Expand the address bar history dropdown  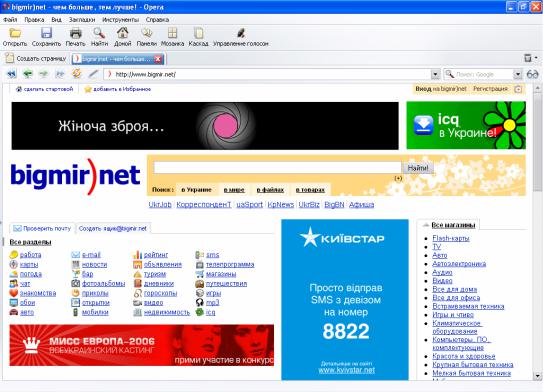435,74
